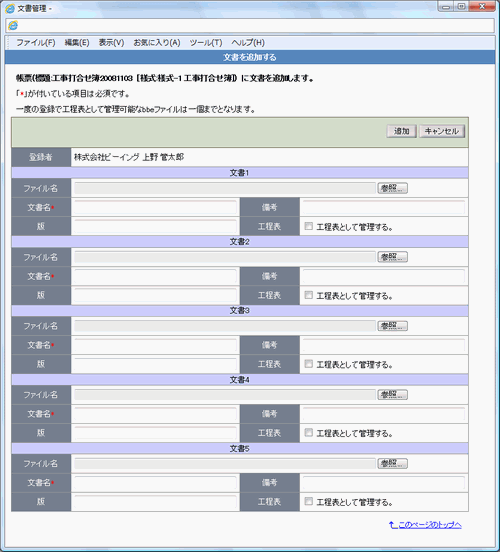Viewport: 500px width, 552px height.
Task: Click the 文書5 section header
Action: [x=239, y=448]
